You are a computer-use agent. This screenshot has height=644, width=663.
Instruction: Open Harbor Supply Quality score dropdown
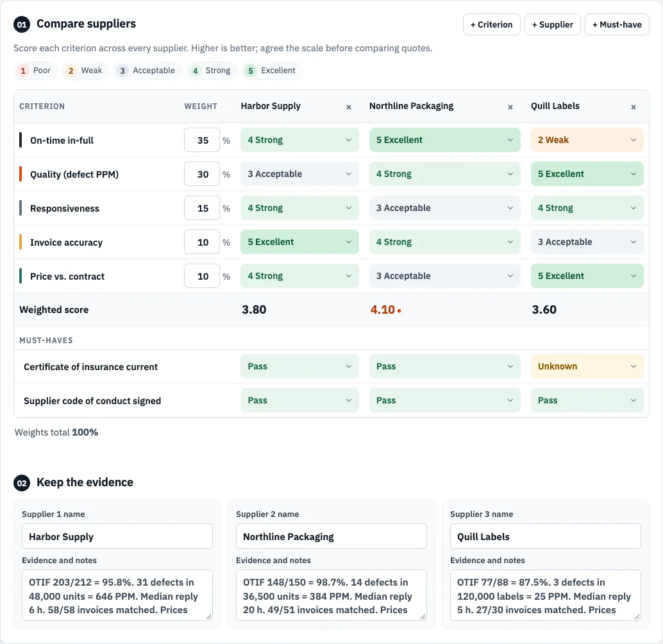[299, 174]
